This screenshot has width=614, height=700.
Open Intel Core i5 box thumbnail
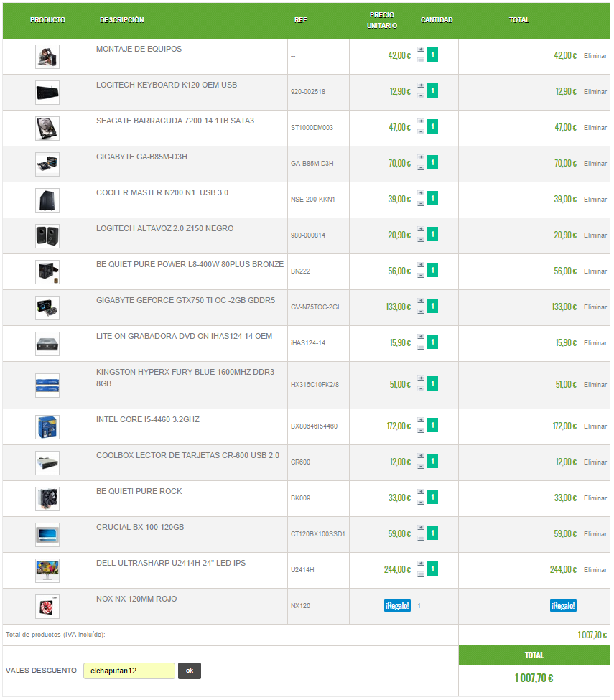click(47, 426)
